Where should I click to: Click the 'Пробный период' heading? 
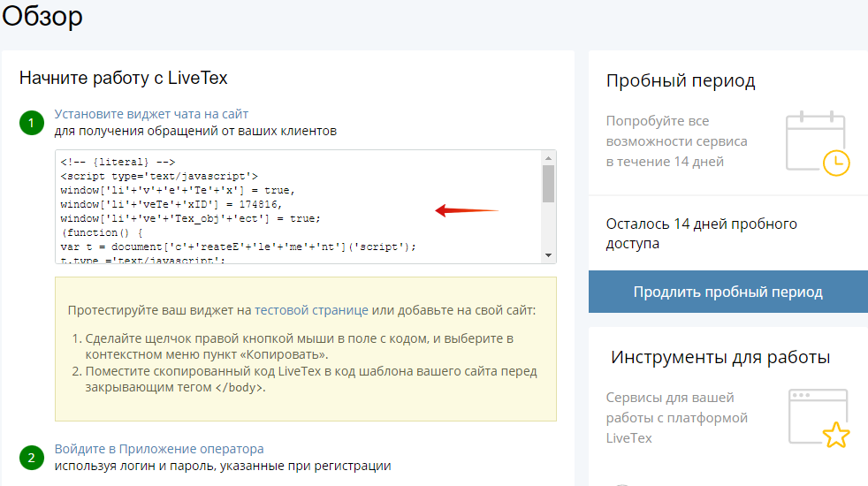point(681,80)
